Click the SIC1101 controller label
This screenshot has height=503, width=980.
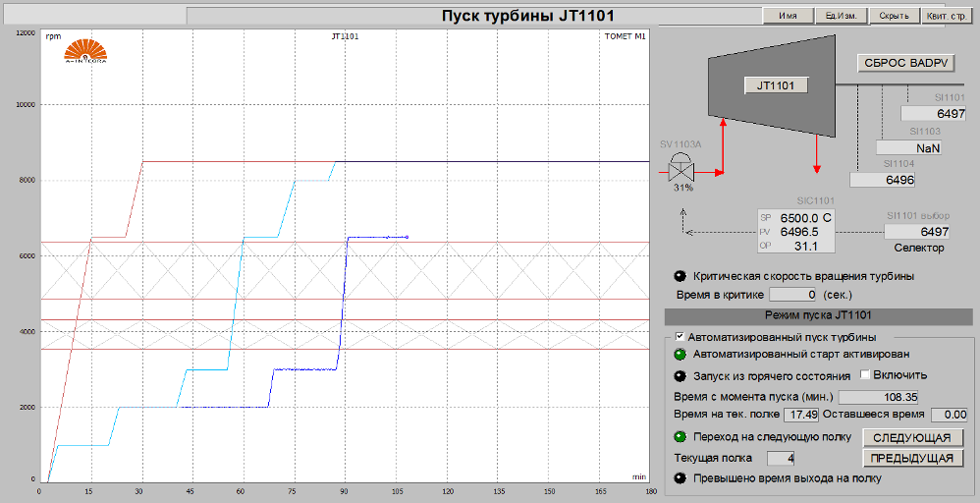coord(815,200)
